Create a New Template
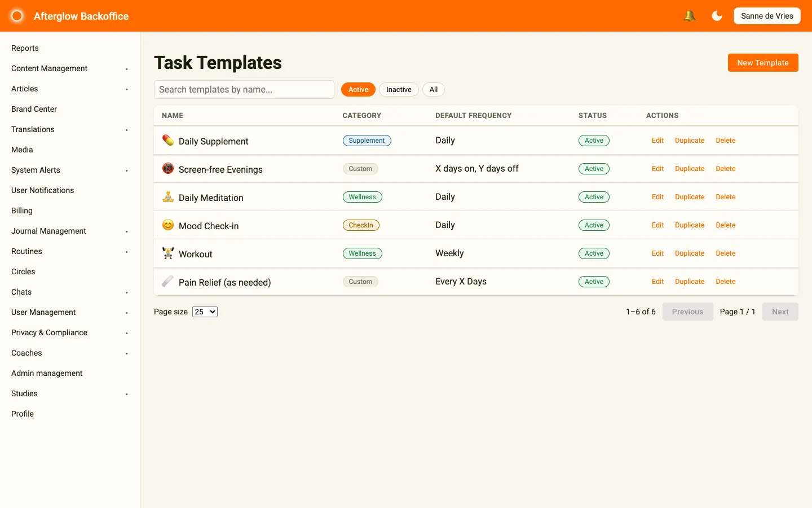The image size is (812, 508). pyautogui.click(x=763, y=63)
